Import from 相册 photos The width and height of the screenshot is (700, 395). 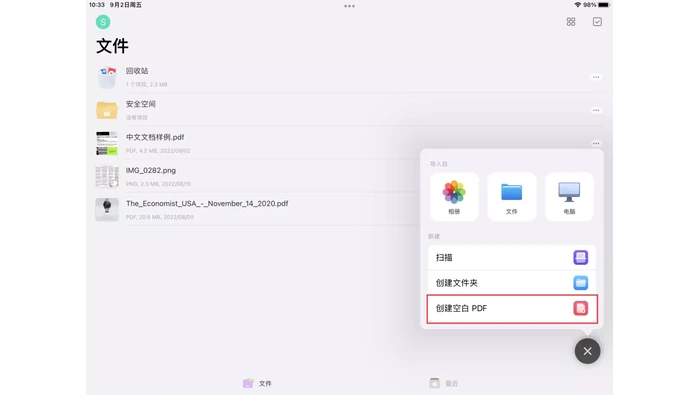[454, 197]
